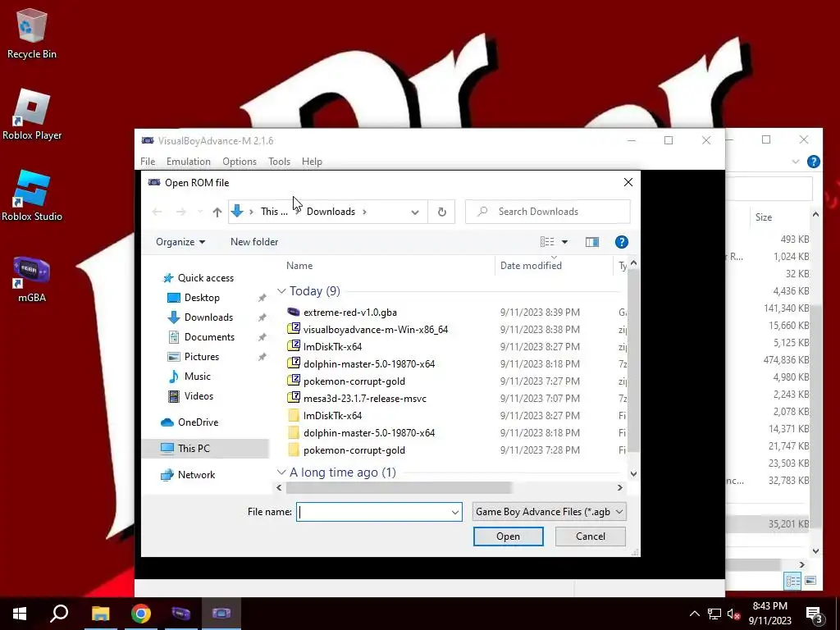Viewport: 840px width, 630px height.
Task: Click the file list vertical scrollbar down arrow
Action: (x=633, y=473)
